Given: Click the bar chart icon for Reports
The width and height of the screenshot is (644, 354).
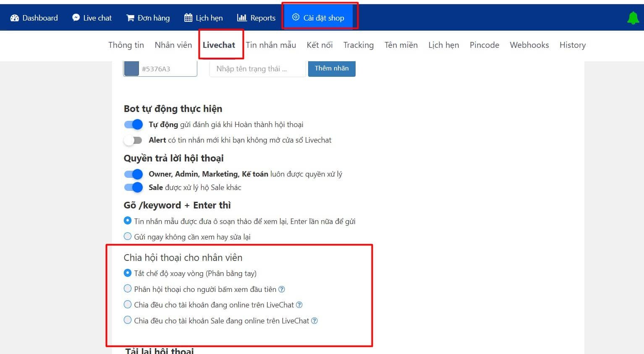Looking at the screenshot, I should pos(241,17).
